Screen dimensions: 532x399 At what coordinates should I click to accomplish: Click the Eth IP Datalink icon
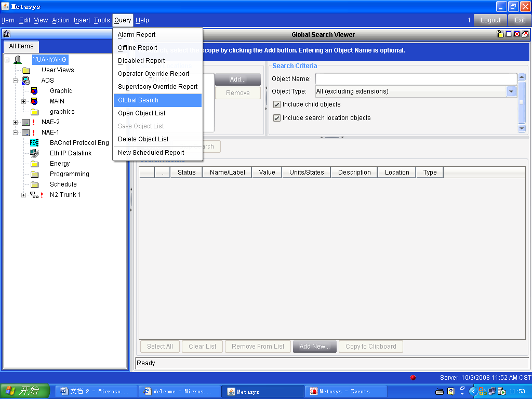(34, 153)
